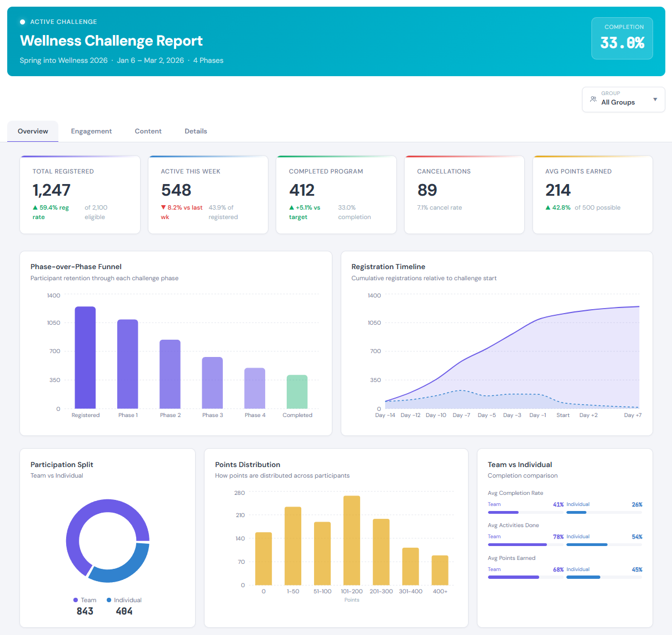Switch to the Engagement tab

(91, 131)
